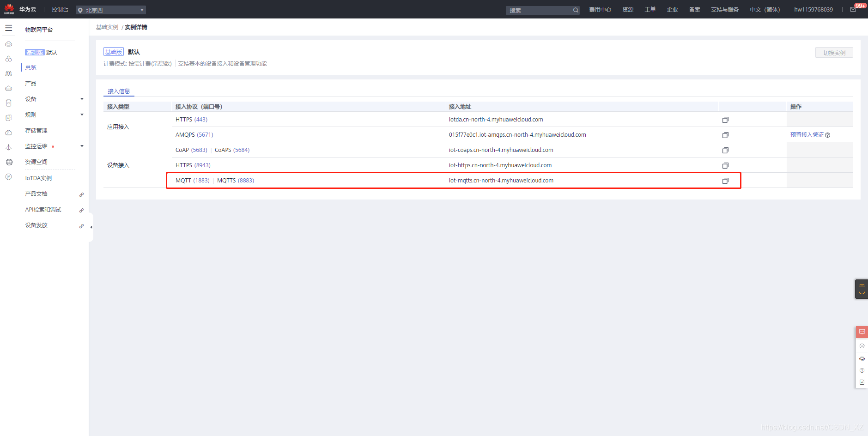Open the hamburger menu icon

[8, 28]
